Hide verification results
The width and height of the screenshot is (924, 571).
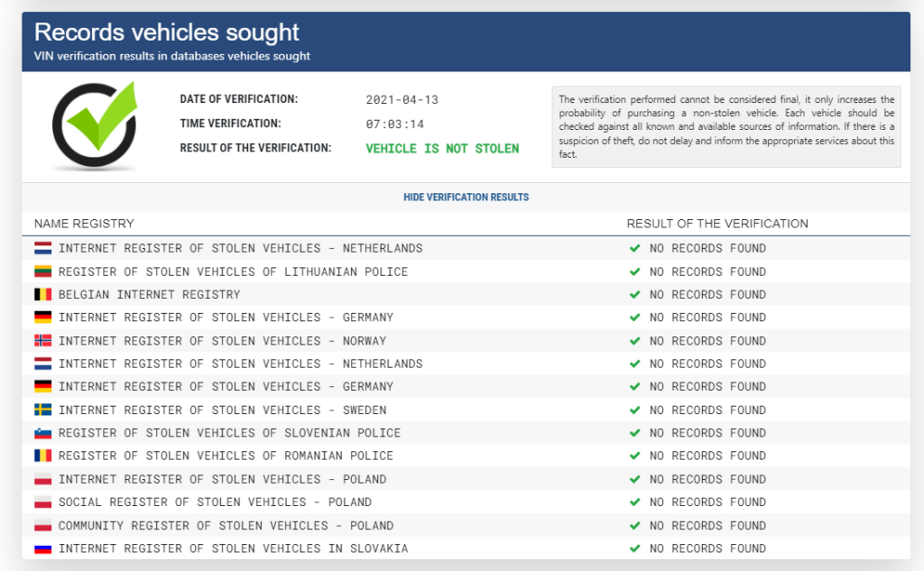[x=467, y=198]
